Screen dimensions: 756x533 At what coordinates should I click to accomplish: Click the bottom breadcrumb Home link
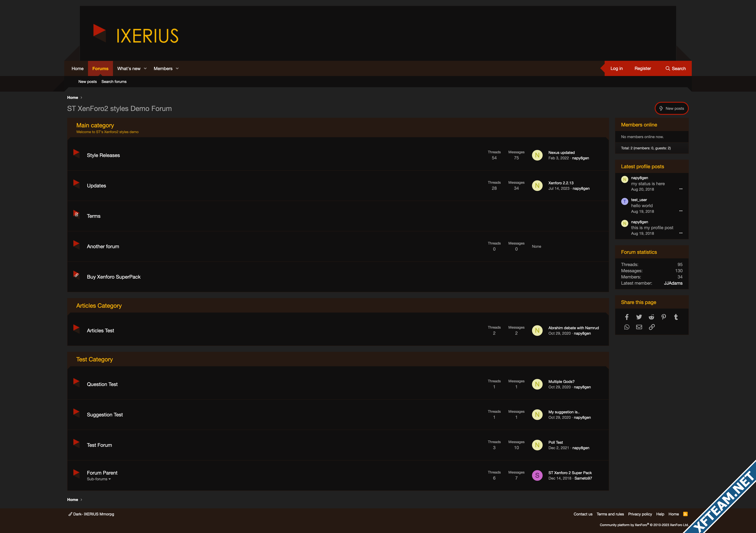click(x=72, y=500)
